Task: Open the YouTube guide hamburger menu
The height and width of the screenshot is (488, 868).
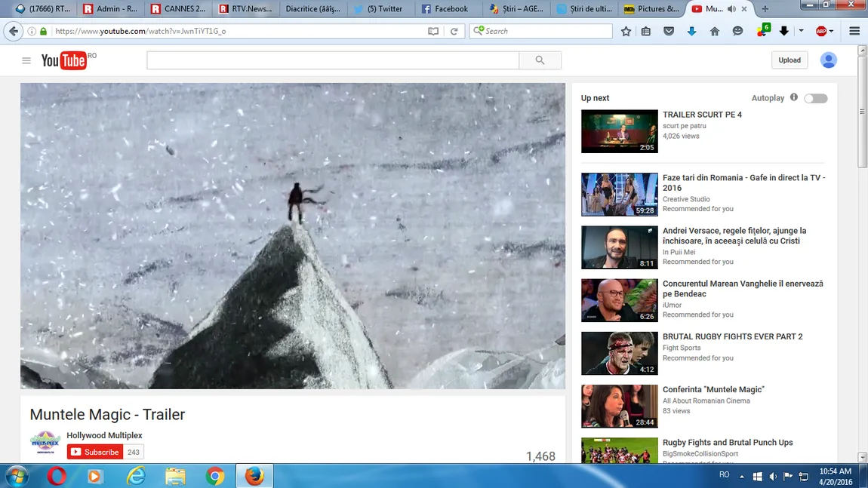Action: click(26, 60)
